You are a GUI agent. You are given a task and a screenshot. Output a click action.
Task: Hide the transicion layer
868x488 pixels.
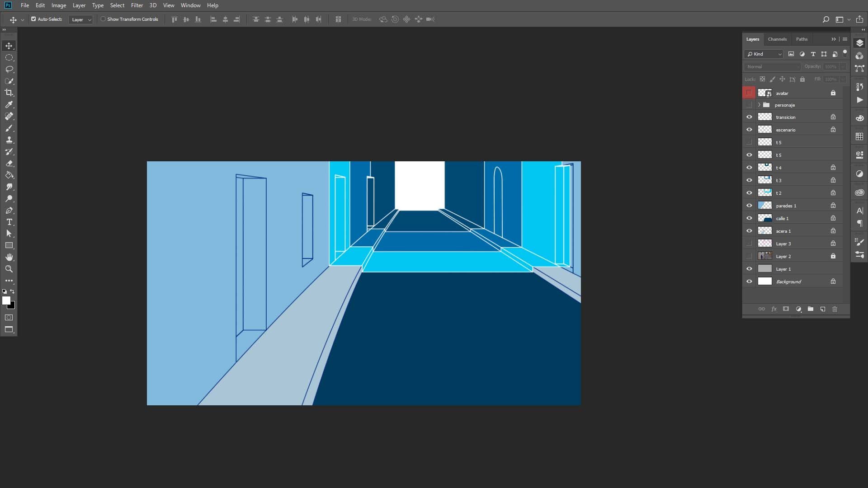point(749,117)
